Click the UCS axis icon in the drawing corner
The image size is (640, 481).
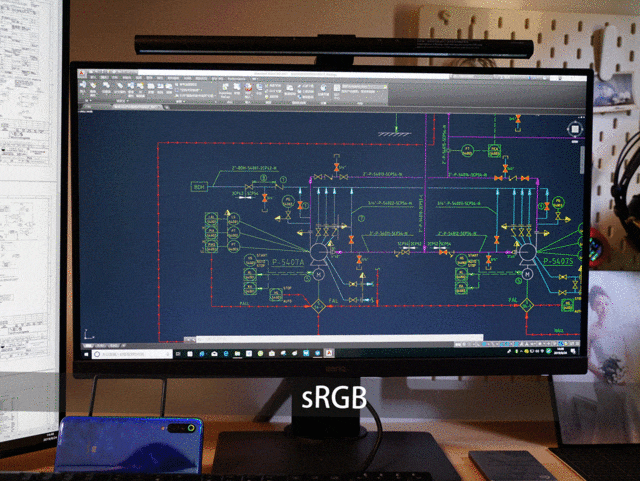point(89,334)
